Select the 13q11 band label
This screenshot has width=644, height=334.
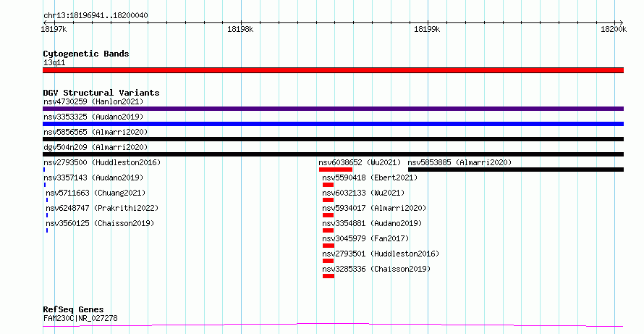point(54,63)
